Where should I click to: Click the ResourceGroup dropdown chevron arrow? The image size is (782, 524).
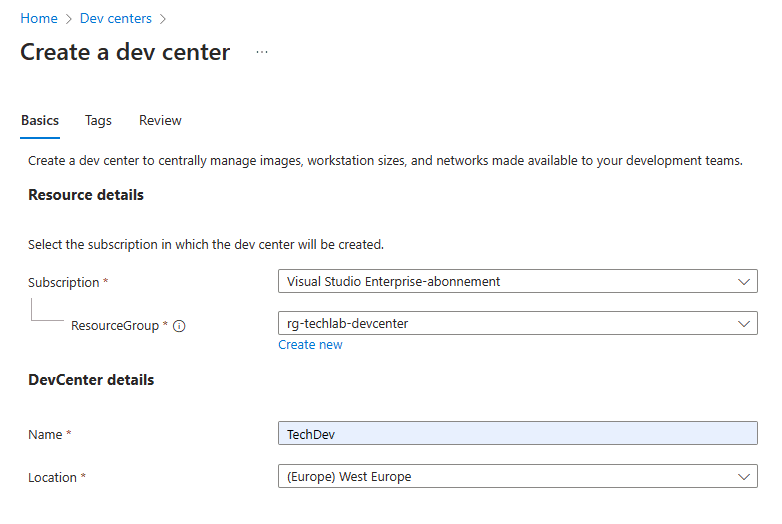tap(744, 324)
